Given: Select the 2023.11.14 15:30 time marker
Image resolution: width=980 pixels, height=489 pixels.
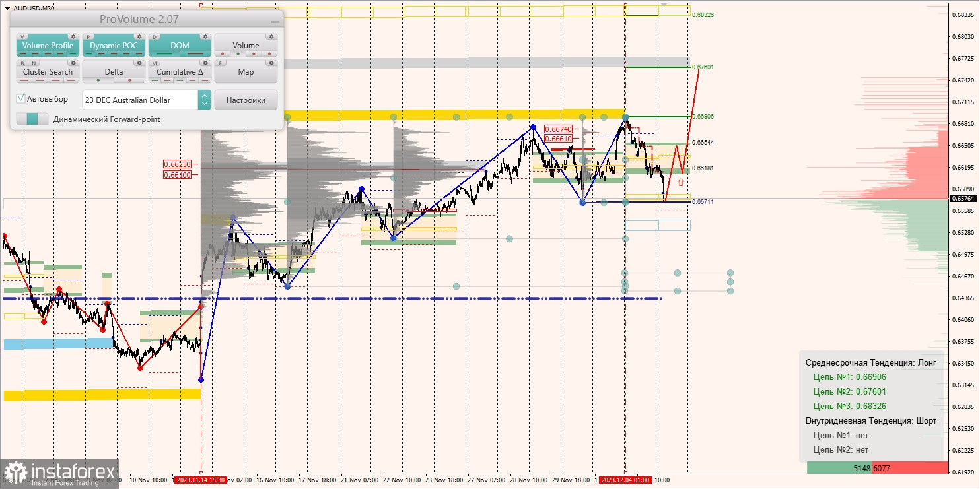Looking at the screenshot, I should point(200,480).
